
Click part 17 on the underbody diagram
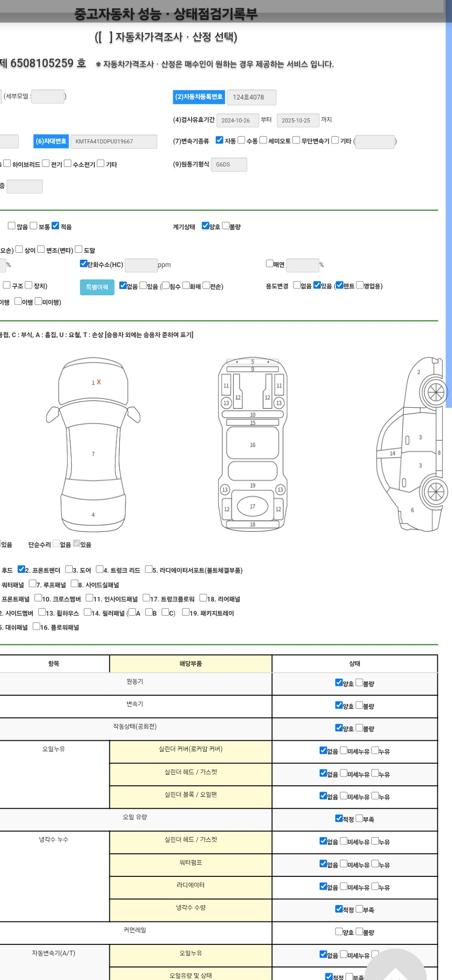(252, 506)
